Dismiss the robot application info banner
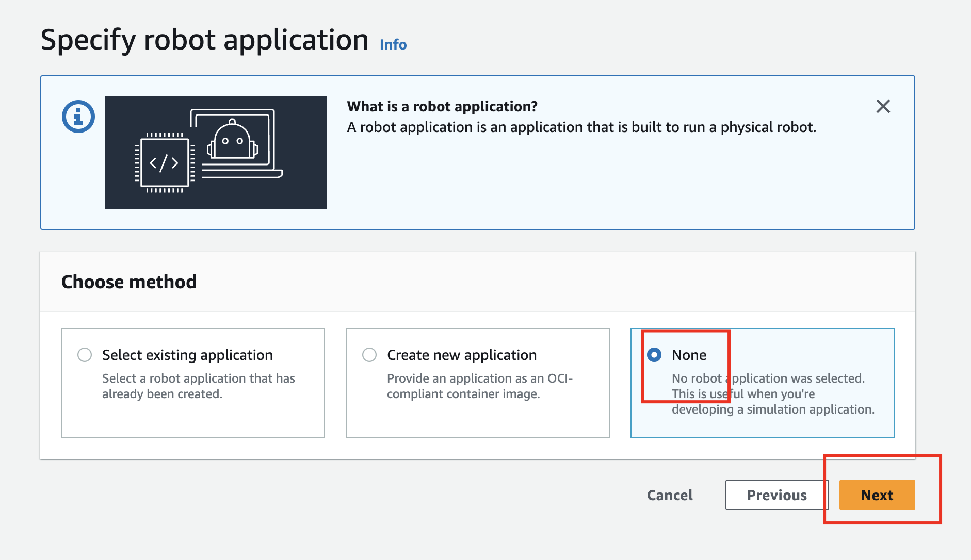Image resolution: width=971 pixels, height=560 pixels. (x=883, y=107)
